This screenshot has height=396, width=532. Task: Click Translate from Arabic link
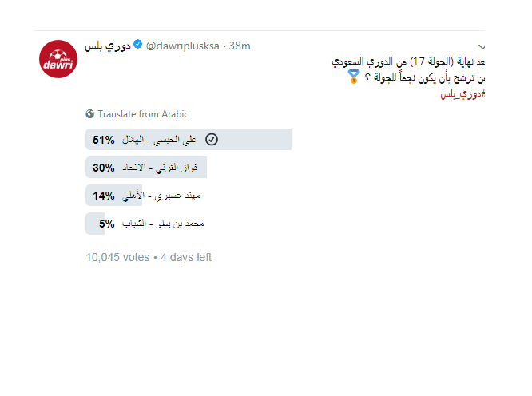[143, 114]
